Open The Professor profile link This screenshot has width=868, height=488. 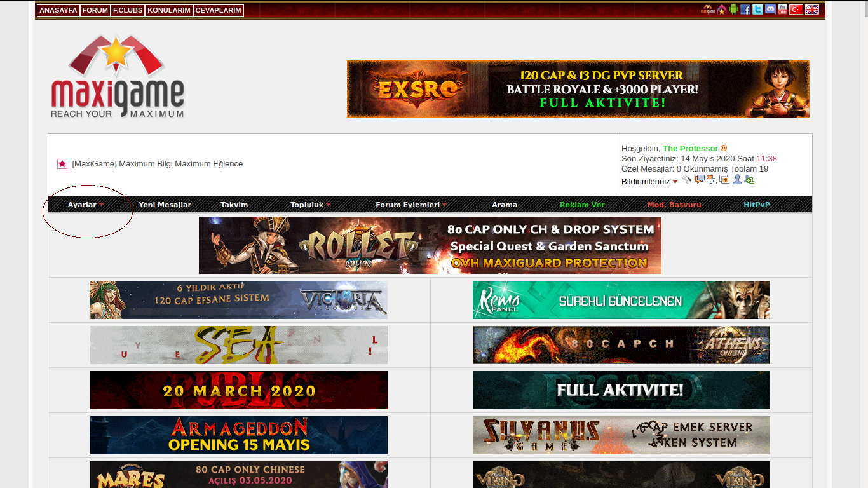click(690, 148)
